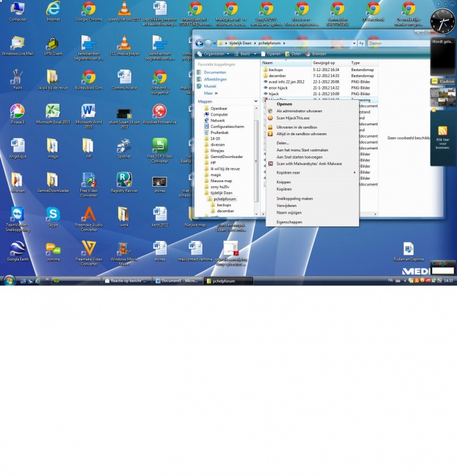Click Openen toolbar button
Screen dimensions: 457x476
tap(271, 54)
